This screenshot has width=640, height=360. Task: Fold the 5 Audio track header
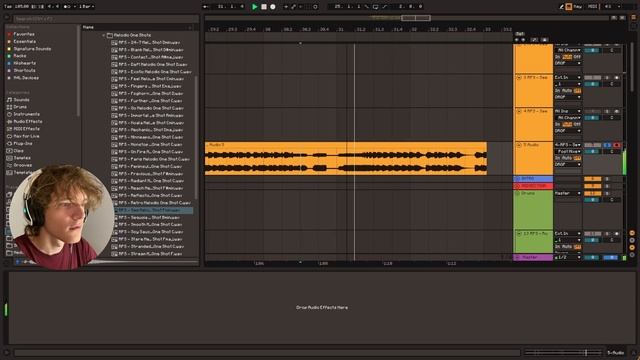coord(519,145)
